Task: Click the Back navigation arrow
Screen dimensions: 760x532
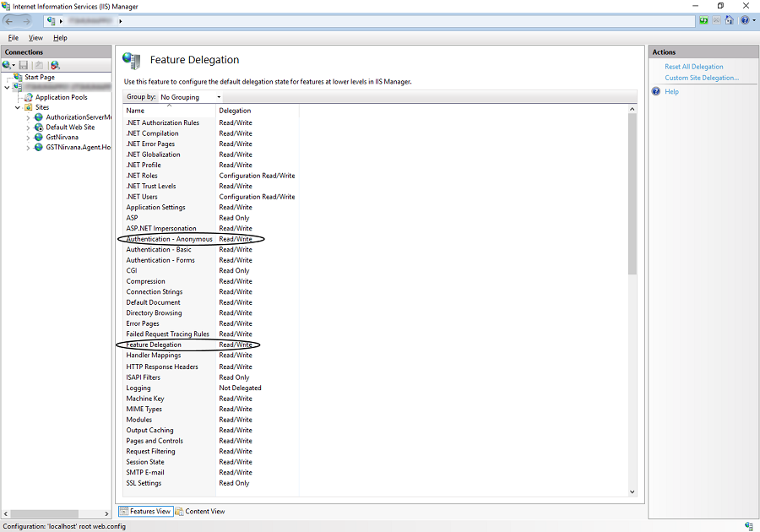Action: (9, 21)
